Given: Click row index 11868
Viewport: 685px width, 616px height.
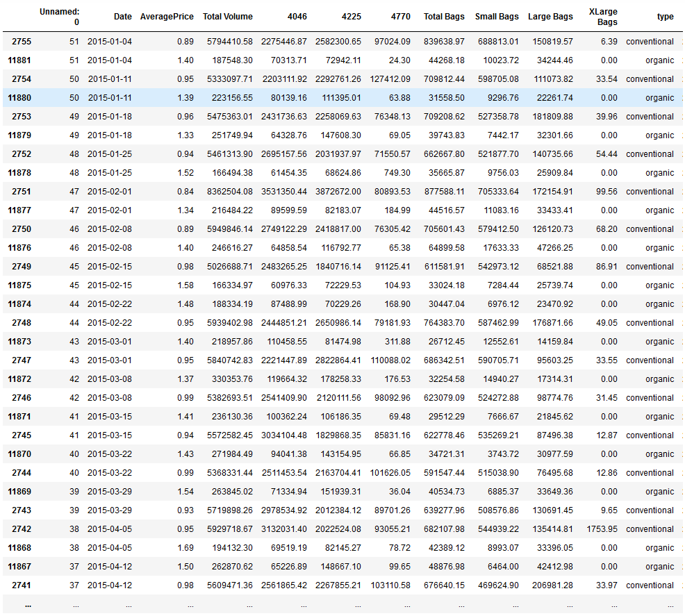Looking at the screenshot, I should click(19, 549).
